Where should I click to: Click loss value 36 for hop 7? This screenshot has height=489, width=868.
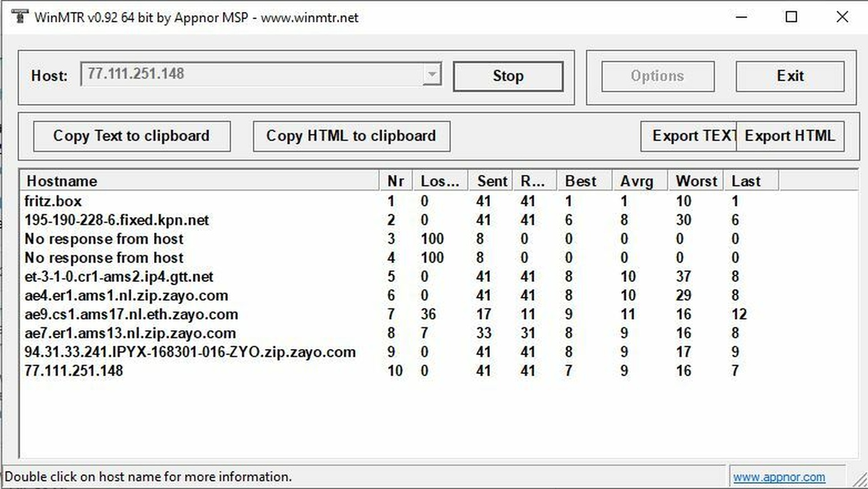428,314
